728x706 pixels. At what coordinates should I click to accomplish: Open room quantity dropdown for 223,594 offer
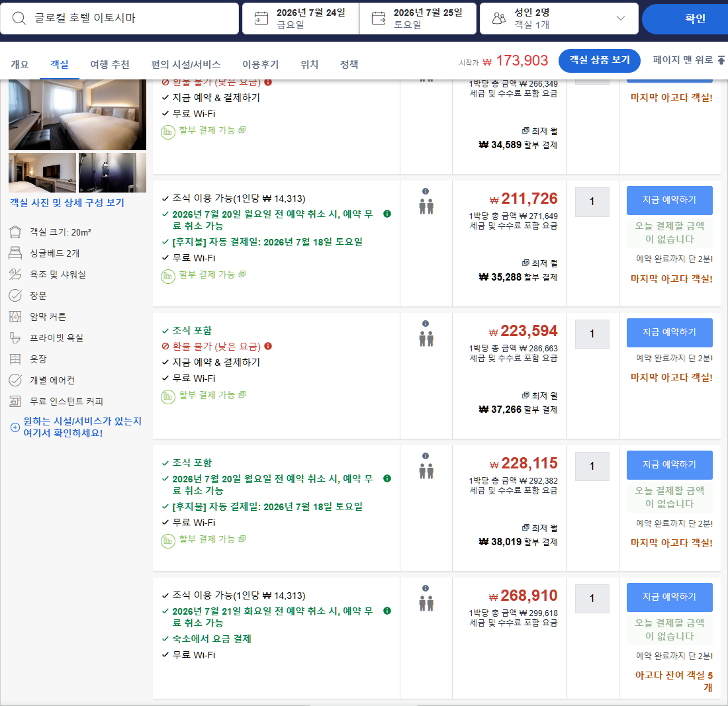[592, 333]
